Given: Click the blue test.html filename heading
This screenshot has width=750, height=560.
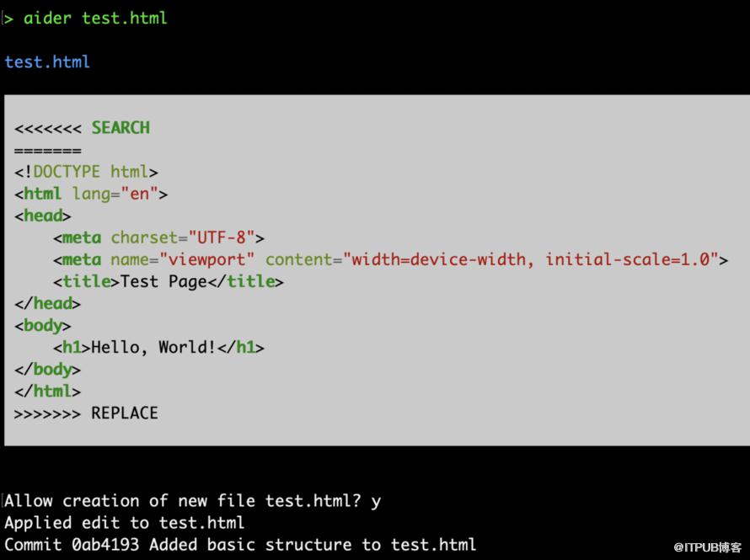Looking at the screenshot, I should pyautogui.click(x=47, y=62).
